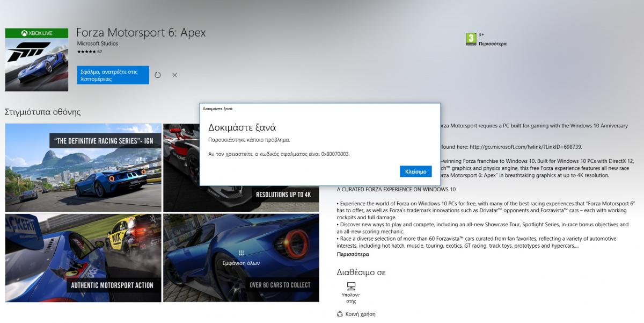
Task: Click the Δοκιμάστε ξανά dialog heading
Action: [242, 128]
